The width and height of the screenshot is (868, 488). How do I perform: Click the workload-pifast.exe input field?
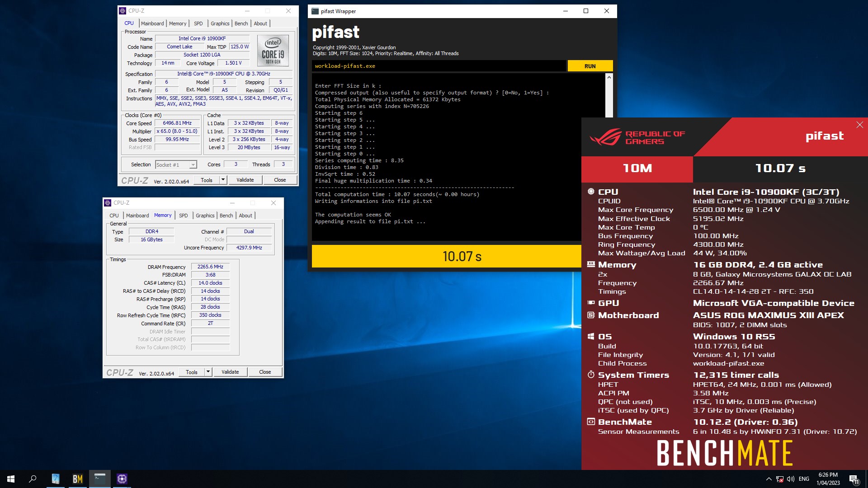pyautogui.click(x=439, y=66)
